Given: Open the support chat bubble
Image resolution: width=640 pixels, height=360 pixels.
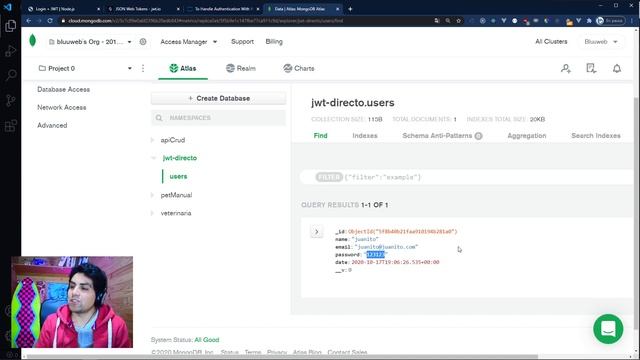Looking at the screenshot, I should [x=608, y=329].
